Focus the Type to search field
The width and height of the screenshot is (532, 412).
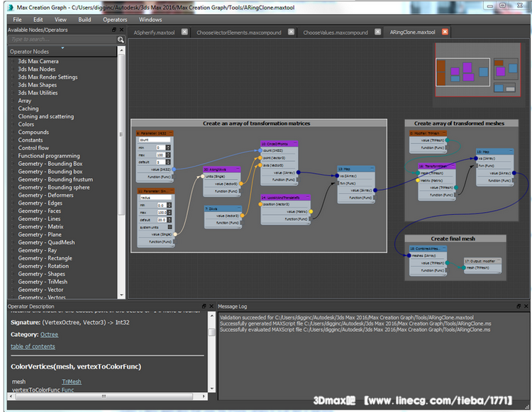[62, 40]
